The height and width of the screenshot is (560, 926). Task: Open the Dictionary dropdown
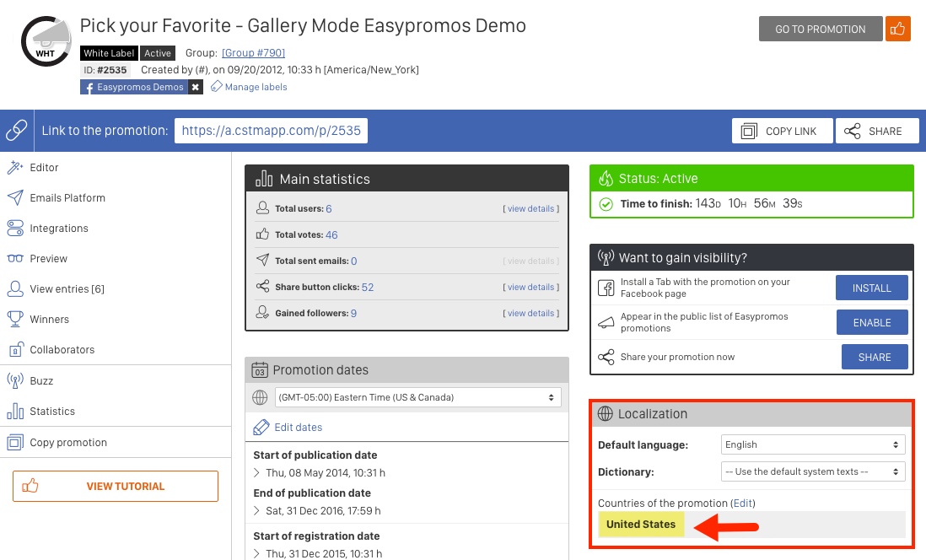tap(813, 471)
